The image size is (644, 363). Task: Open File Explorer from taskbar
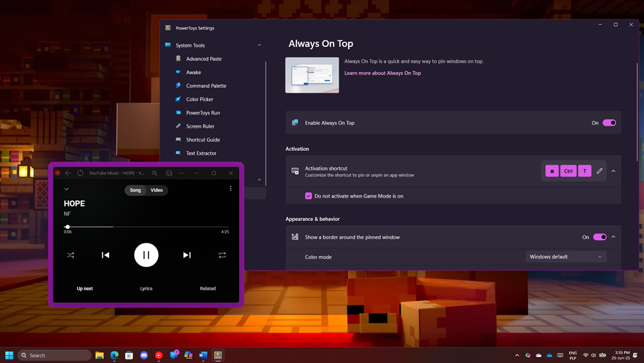point(99,355)
